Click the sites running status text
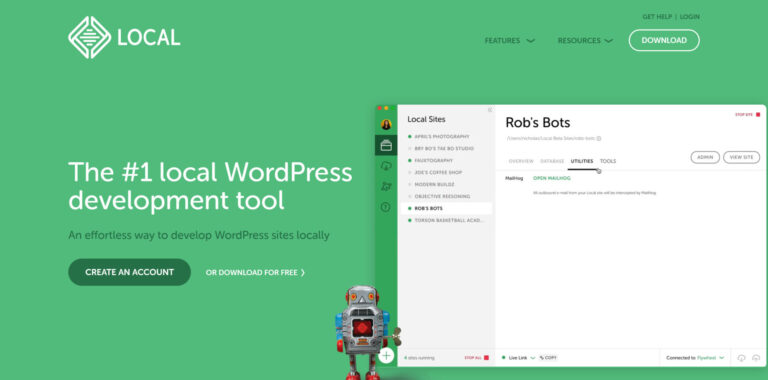 419,358
